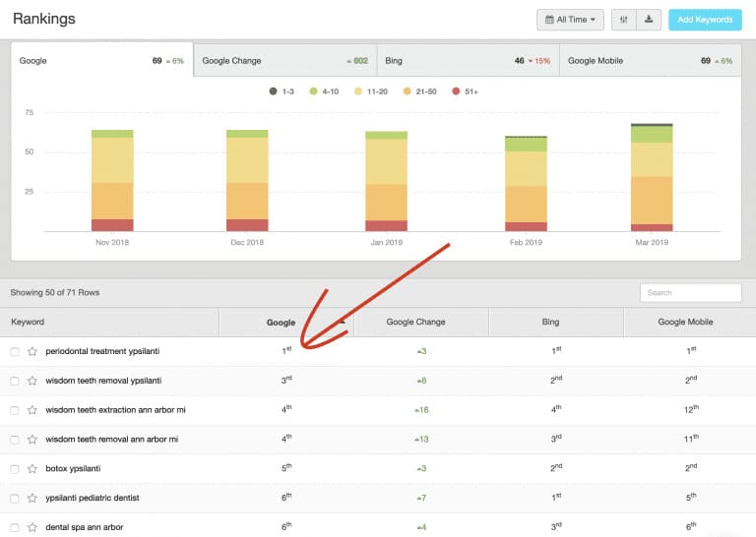Click the Dec 2018 stacked bar
Image resolution: width=756 pixels, height=537 pixels.
pos(247,181)
